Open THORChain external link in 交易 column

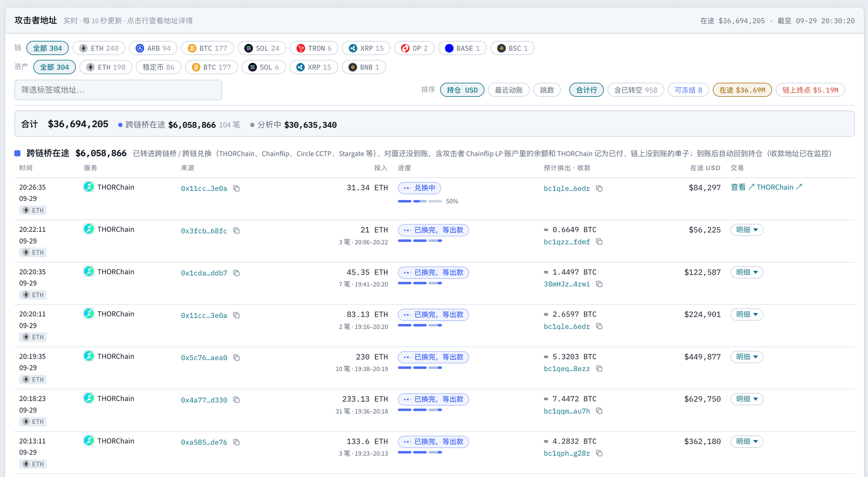[779, 187]
